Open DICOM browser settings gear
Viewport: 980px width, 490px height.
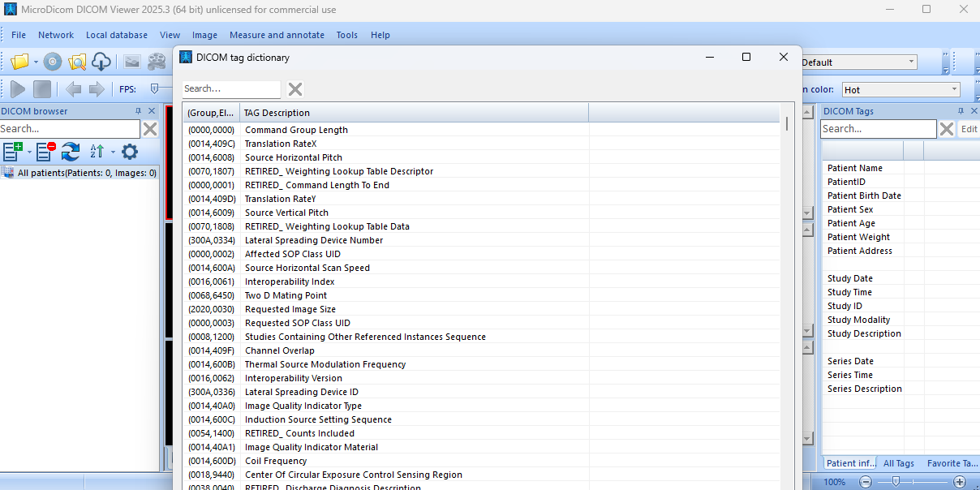[130, 151]
